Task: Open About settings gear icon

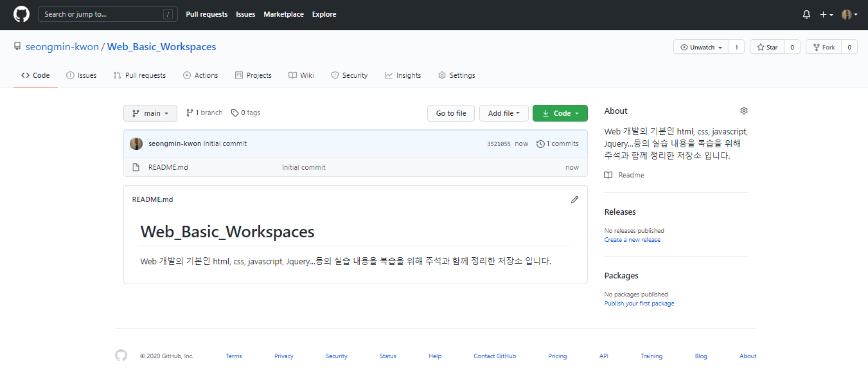Action: 744,111
